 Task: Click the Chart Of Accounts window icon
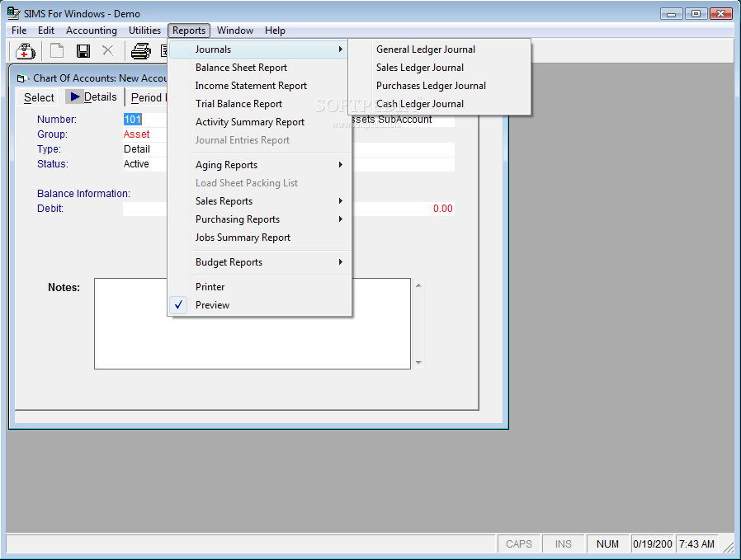[21, 78]
